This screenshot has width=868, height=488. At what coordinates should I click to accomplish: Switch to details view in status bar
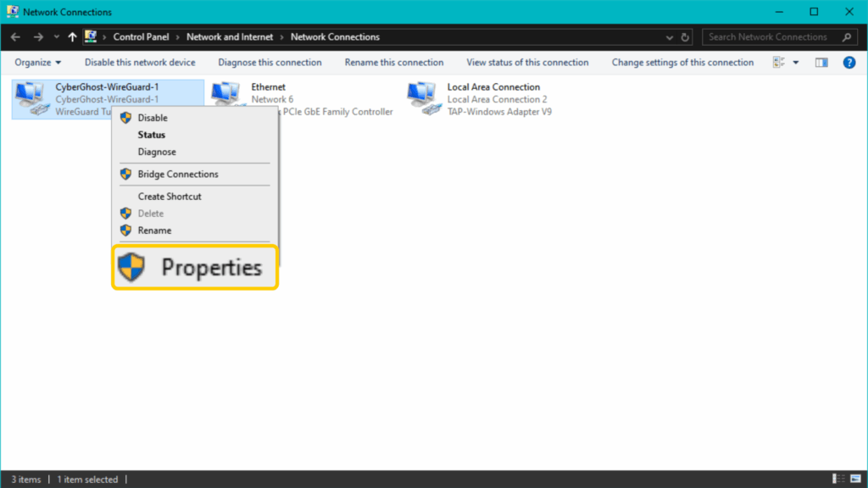838,479
